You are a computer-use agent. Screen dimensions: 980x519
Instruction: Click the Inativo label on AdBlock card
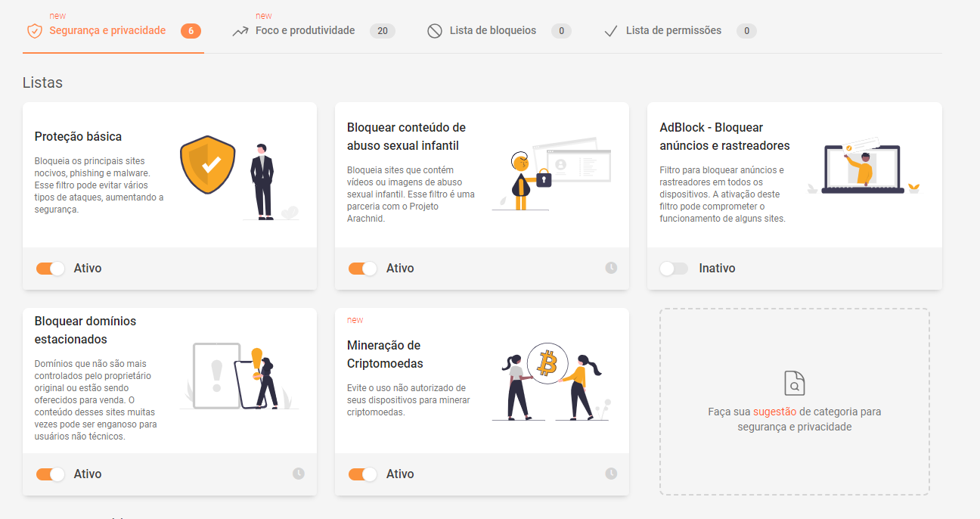click(717, 269)
